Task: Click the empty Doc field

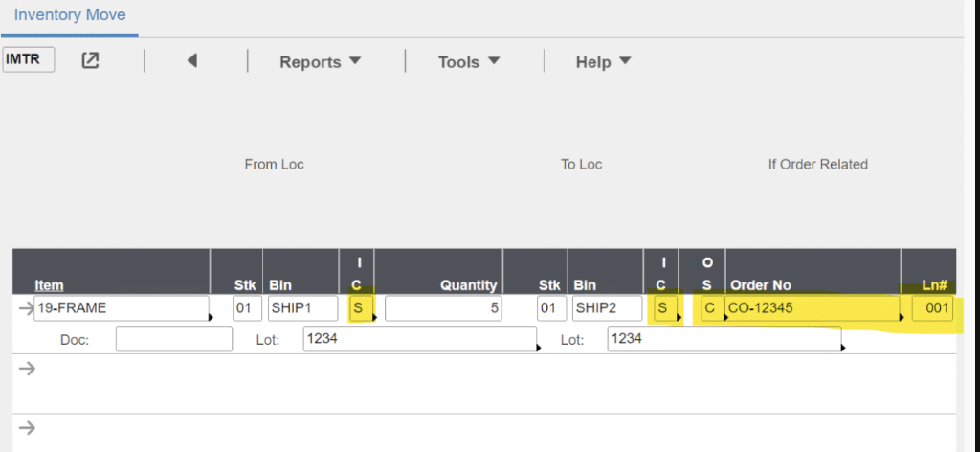Action: (173, 339)
